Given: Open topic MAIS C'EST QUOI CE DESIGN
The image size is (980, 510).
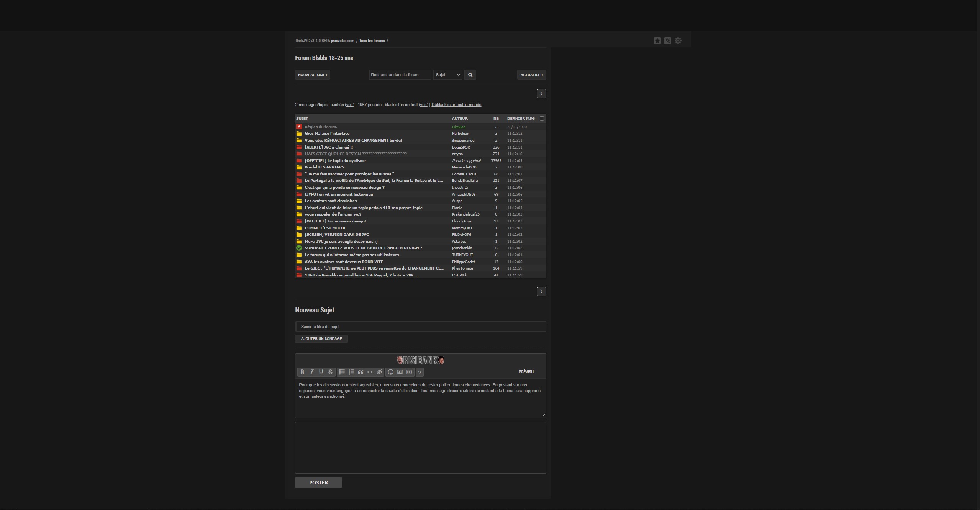Looking at the screenshot, I should coord(356,154).
